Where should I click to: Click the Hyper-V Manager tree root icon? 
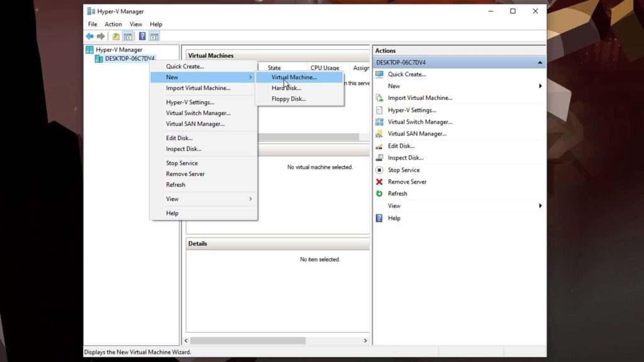coord(89,50)
